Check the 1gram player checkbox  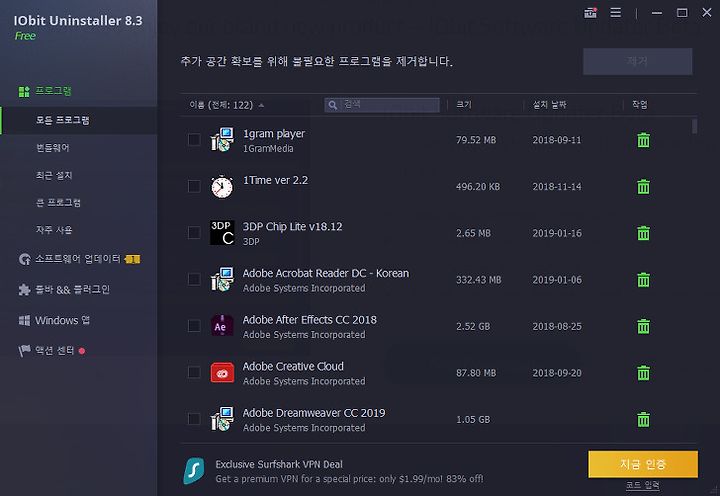coord(194,140)
